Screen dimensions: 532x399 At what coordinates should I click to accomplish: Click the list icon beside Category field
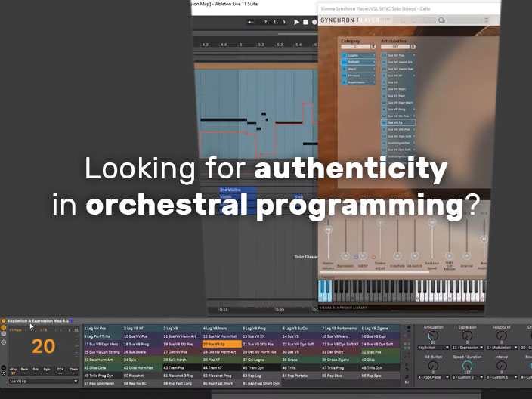pyautogui.click(x=373, y=47)
